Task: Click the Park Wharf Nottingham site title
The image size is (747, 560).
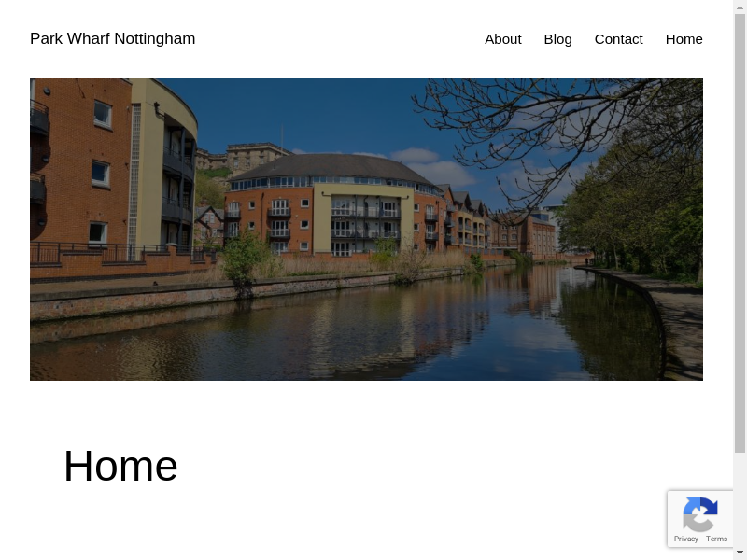Action: point(112,38)
